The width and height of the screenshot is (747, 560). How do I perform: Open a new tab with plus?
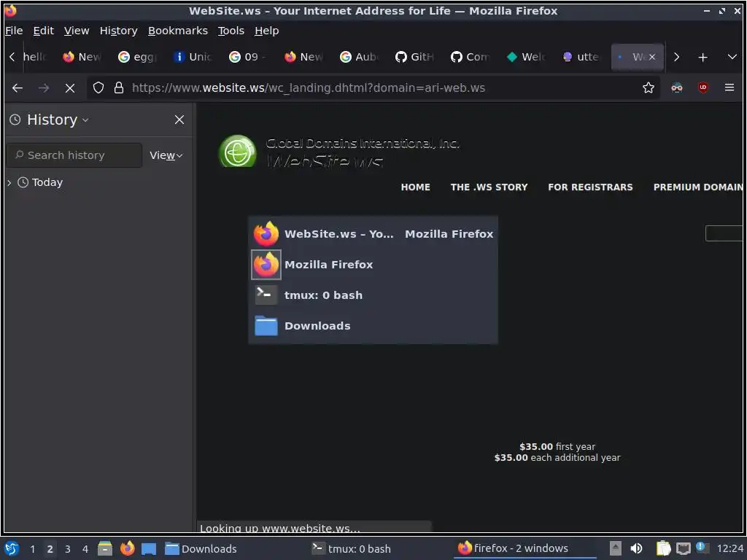(703, 57)
